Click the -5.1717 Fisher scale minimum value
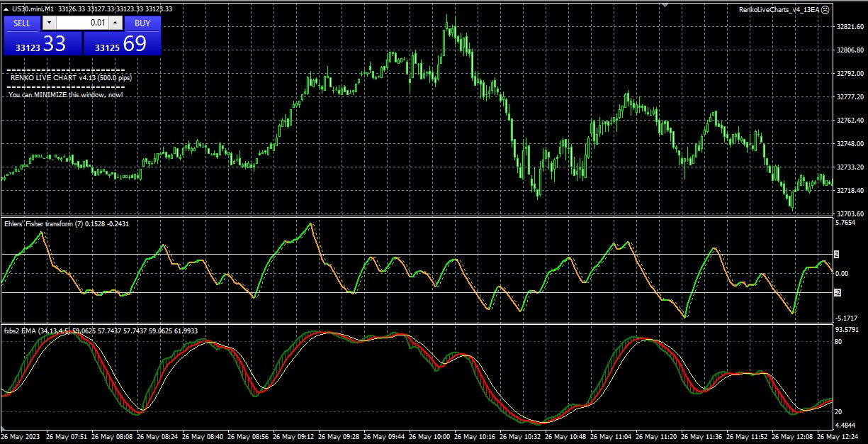The height and width of the screenshot is (444, 868). [x=847, y=318]
